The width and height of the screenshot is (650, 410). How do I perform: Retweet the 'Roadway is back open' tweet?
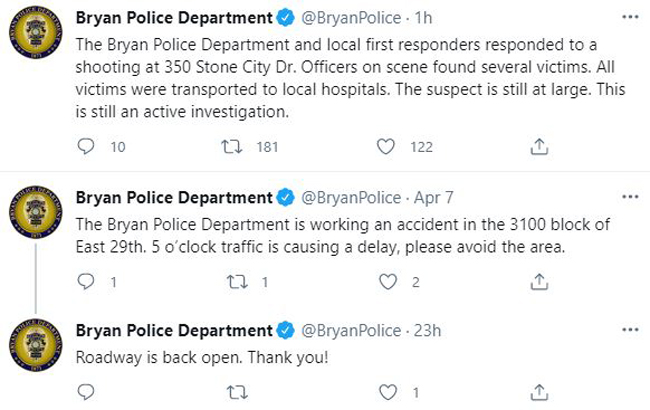[237, 392]
